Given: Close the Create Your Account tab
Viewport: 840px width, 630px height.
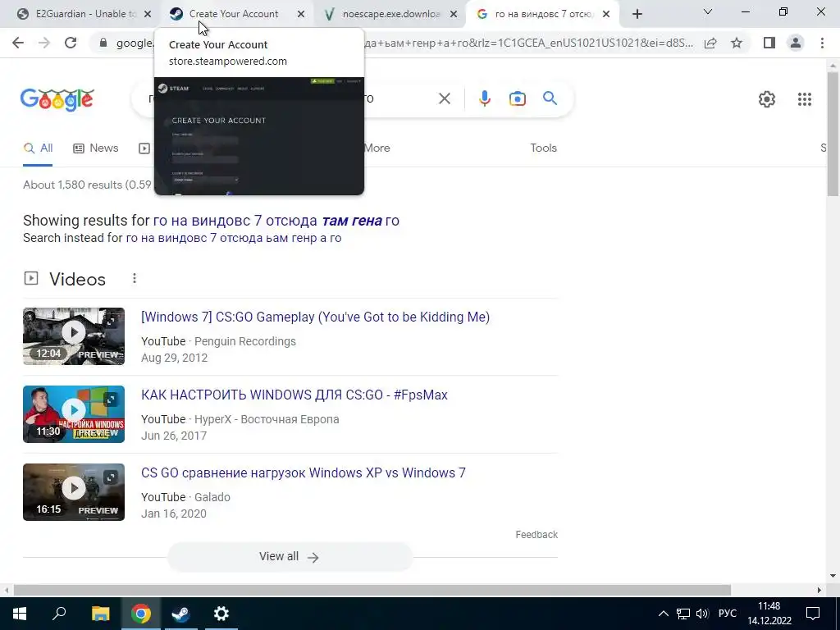Looking at the screenshot, I should click(x=301, y=15).
